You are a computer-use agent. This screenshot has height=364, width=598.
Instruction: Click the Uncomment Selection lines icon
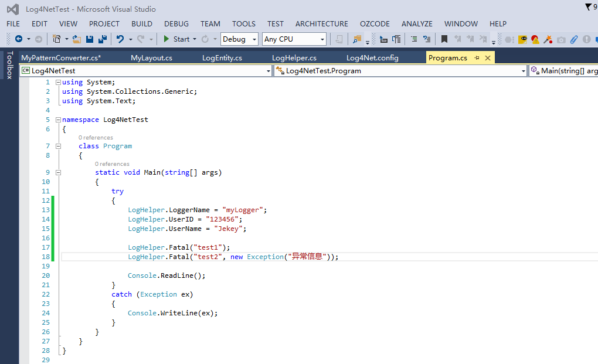pos(427,39)
